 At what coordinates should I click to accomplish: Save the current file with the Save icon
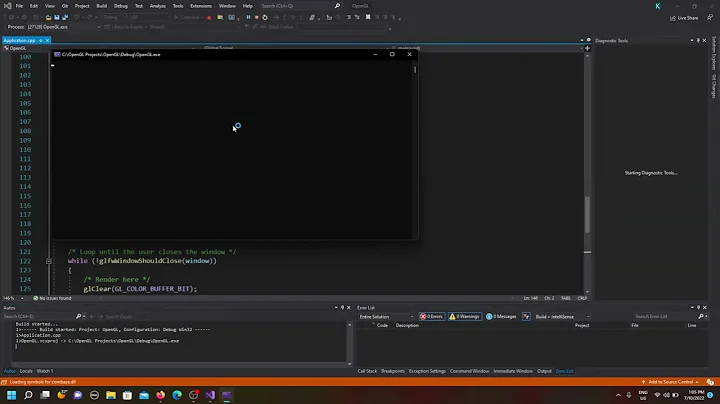pyautogui.click(x=56, y=17)
